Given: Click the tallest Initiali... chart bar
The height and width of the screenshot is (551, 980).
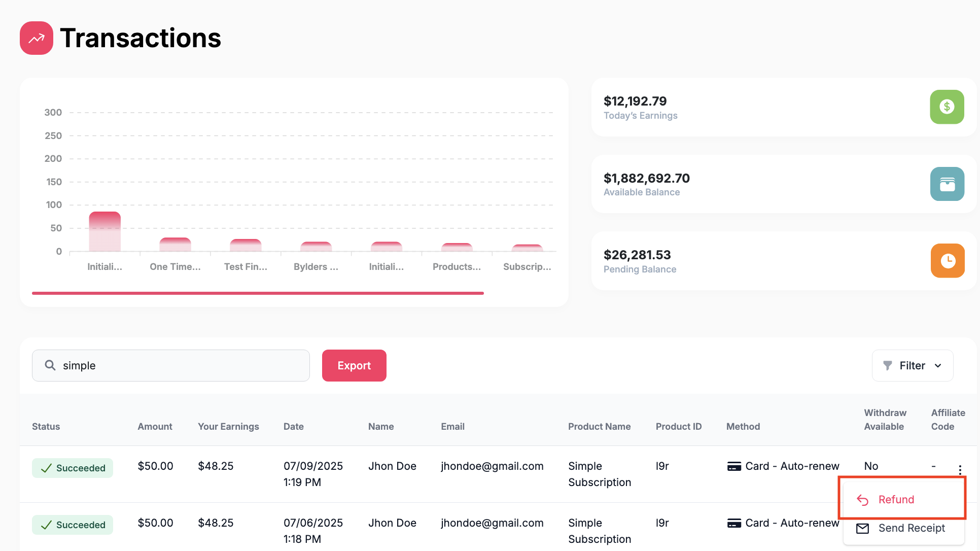Looking at the screenshot, I should tap(104, 231).
